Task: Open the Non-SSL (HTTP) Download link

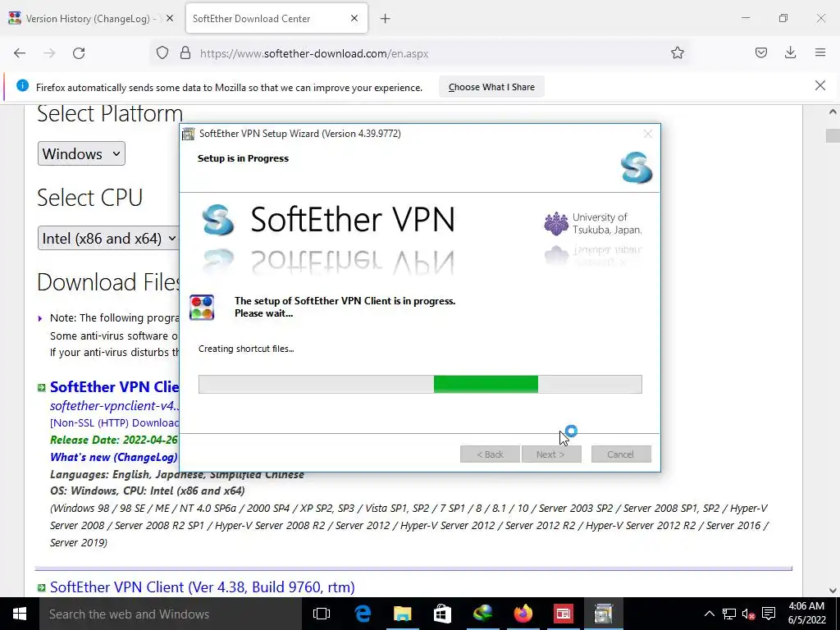Action: pyautogui.click(x=115, y=422)
